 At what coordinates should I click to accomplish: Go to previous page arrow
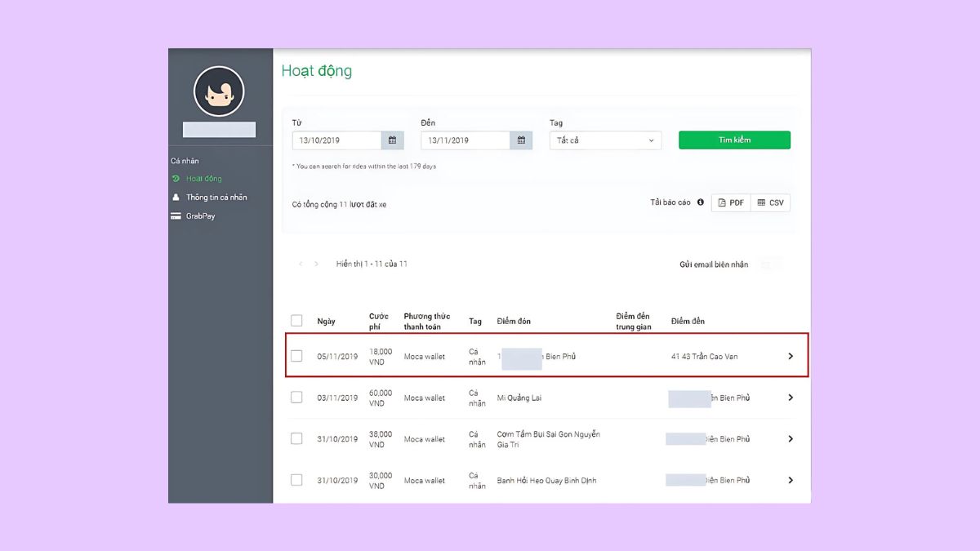(301, 264)
